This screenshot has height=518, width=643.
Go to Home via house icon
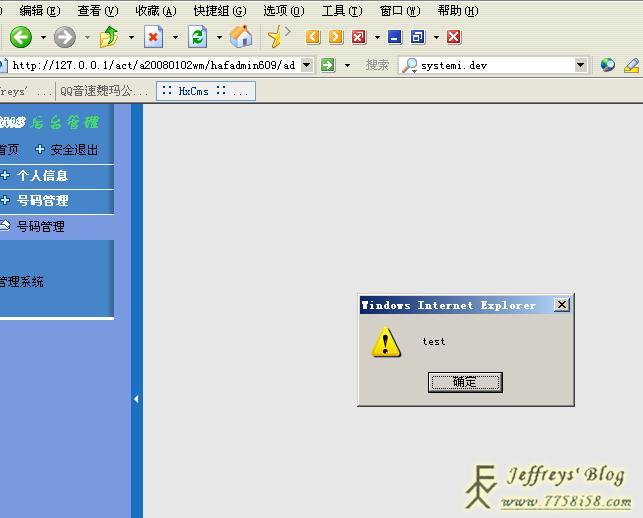coord(241,38)
